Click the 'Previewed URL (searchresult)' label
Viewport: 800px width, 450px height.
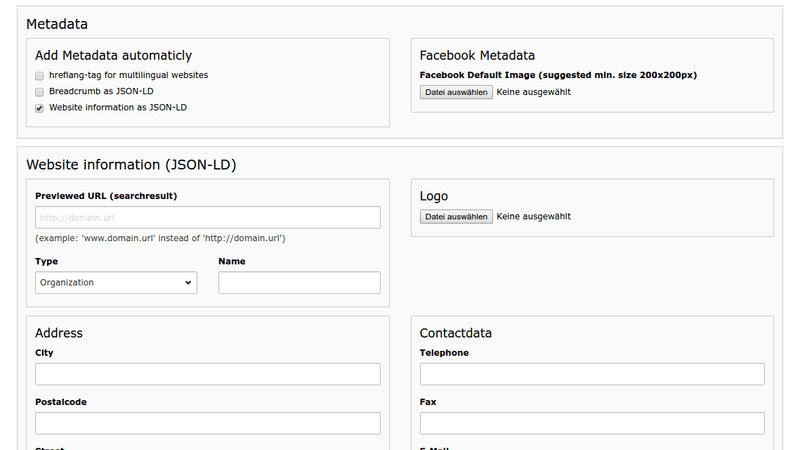pos(106,196)
